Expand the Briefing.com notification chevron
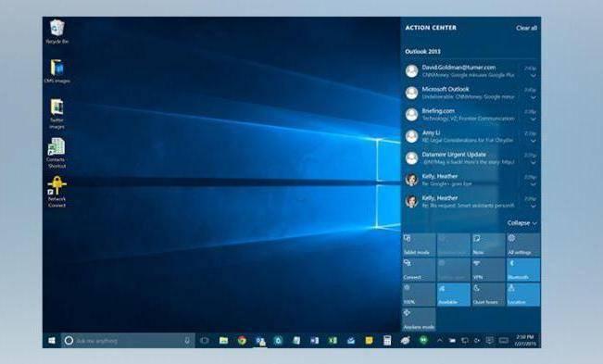 click(x=533, y=119)
